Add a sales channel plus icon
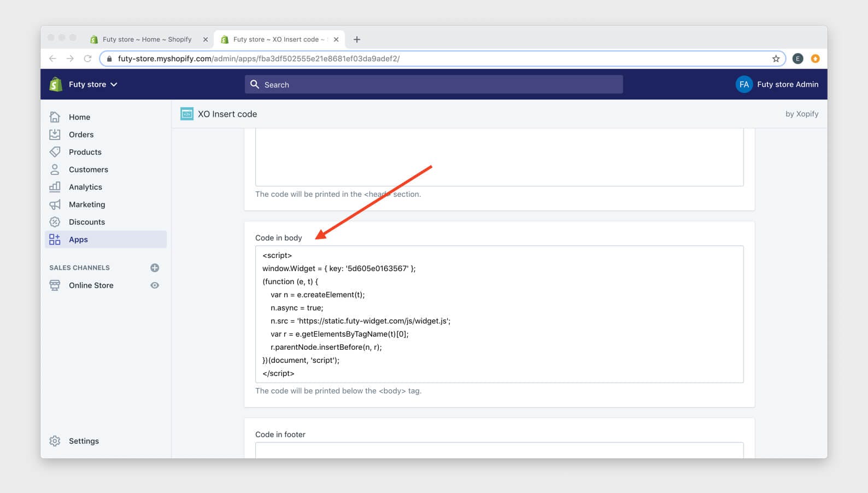 click(x=155, y=268)
